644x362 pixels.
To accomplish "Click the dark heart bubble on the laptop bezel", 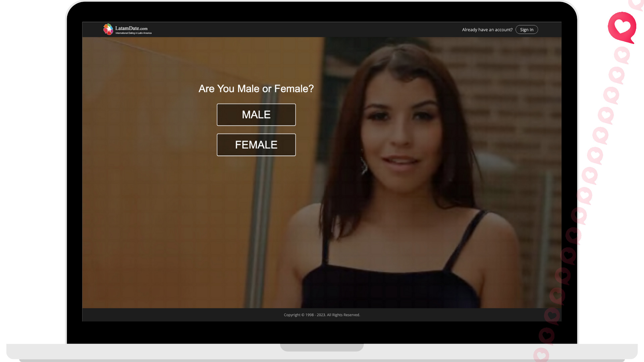I will (x=546, y=335).
